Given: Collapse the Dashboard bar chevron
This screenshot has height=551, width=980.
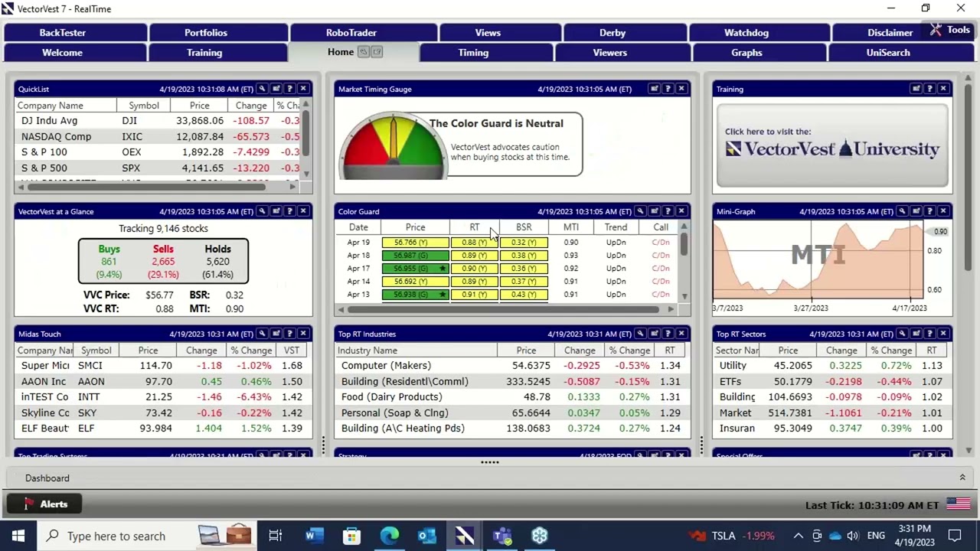Looking at the screenshot, I should tap(962, 478).
